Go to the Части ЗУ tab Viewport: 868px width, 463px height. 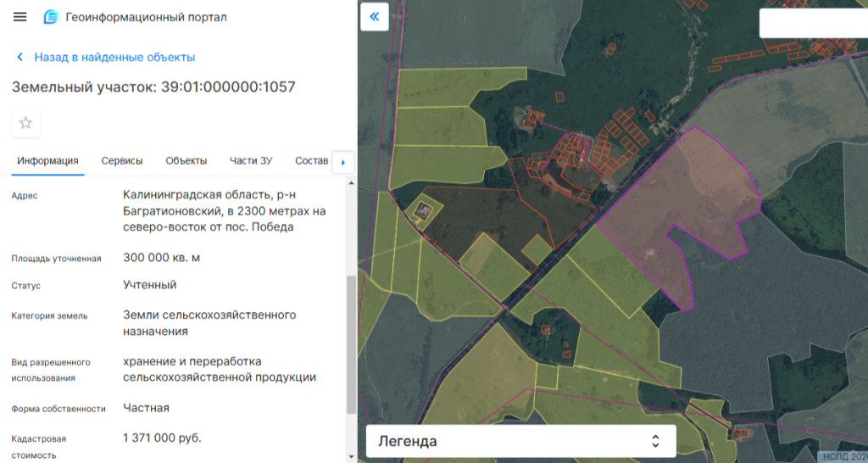[251, 161]
